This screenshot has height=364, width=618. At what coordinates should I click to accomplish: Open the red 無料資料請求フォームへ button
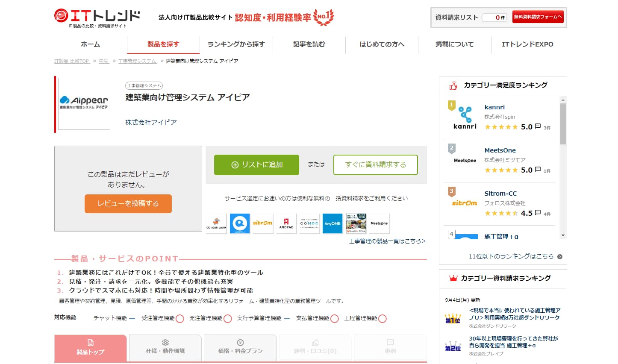point(538,17)
